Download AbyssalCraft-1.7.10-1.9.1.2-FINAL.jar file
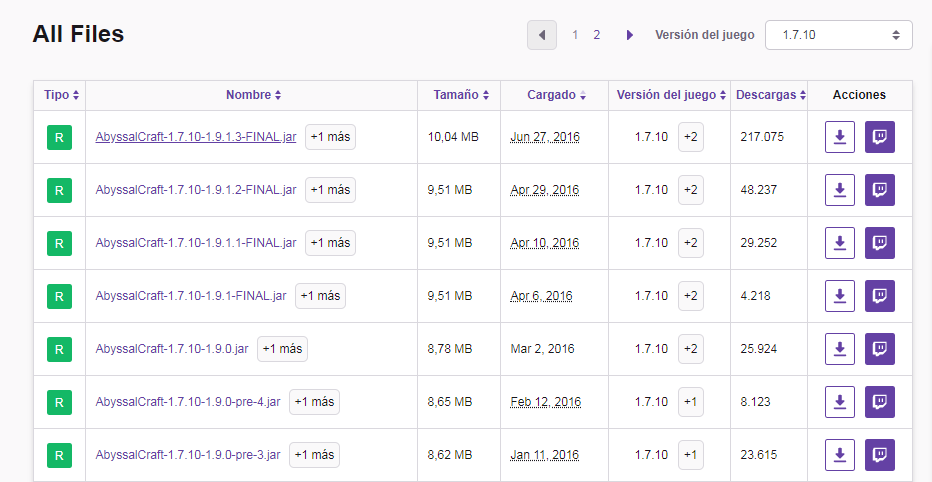Image resolution: width=932 pixels, height=482 pixels. [x=839, y=190]
